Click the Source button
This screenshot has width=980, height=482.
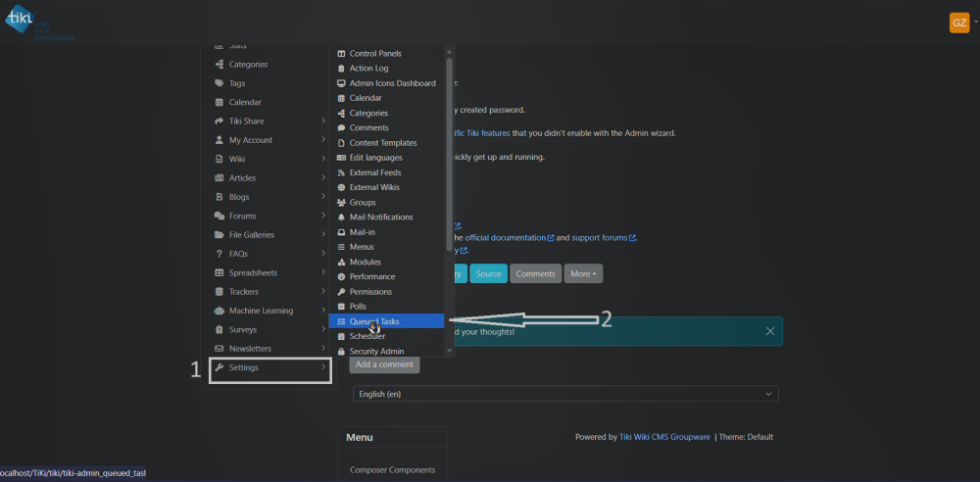click(x=488, y=274)
